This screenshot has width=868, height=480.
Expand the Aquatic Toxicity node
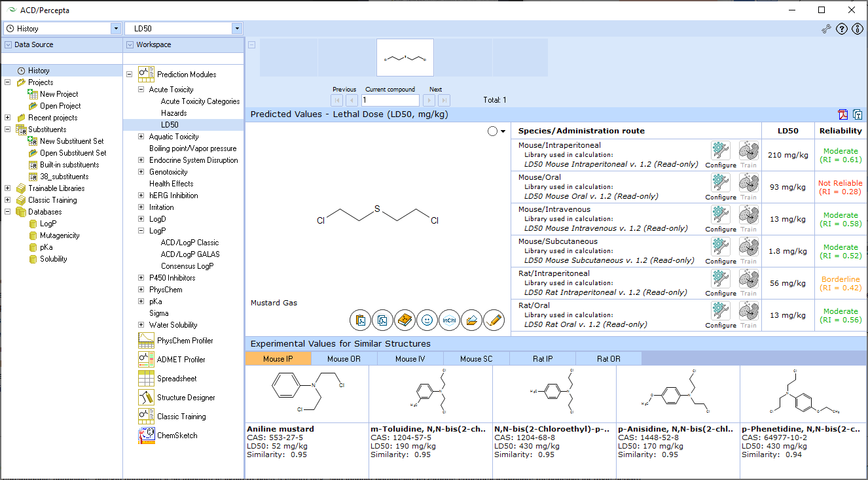[139, 137]
